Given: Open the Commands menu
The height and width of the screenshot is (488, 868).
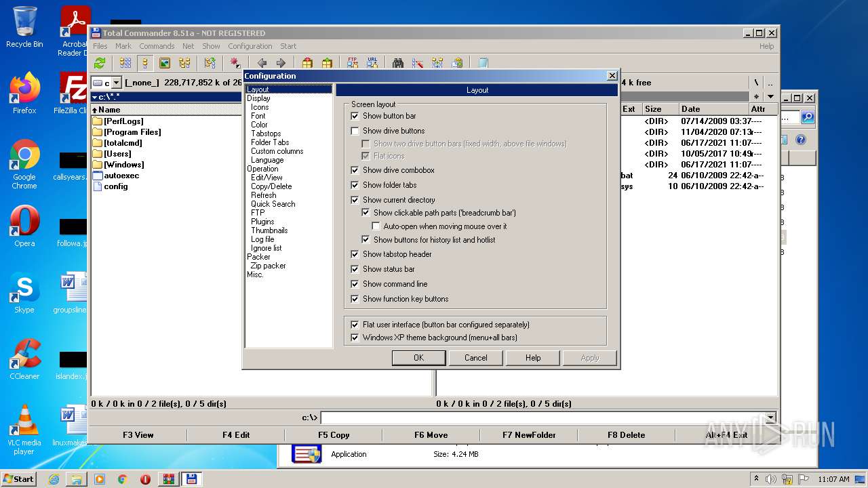Looking at the screenshot, I should pyautogui.click(x=157, y=46).
